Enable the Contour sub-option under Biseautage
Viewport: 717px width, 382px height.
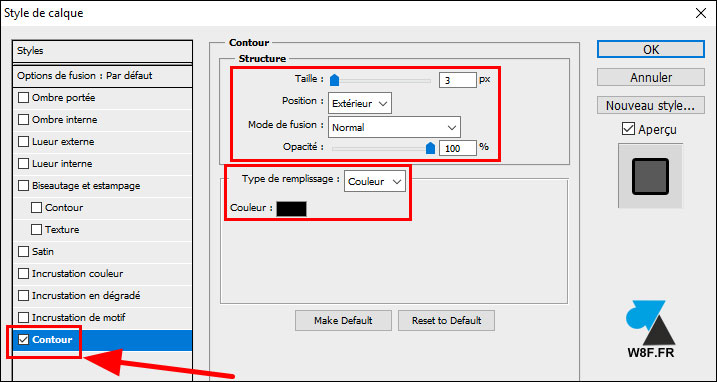[36, 208]
